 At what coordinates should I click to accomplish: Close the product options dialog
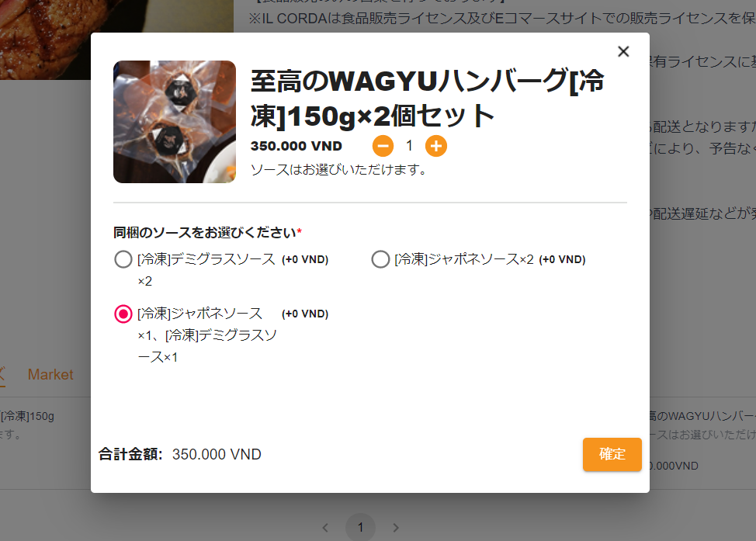623,51
